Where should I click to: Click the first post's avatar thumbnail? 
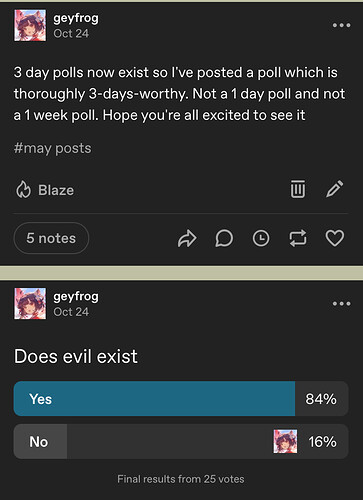(x=30, y=25)
